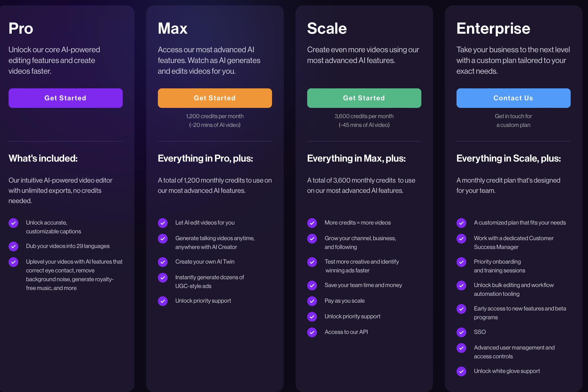The width and height of the screenshot is (588, 392).
Task: Click the Scale plan title
Action: point(327,28)
